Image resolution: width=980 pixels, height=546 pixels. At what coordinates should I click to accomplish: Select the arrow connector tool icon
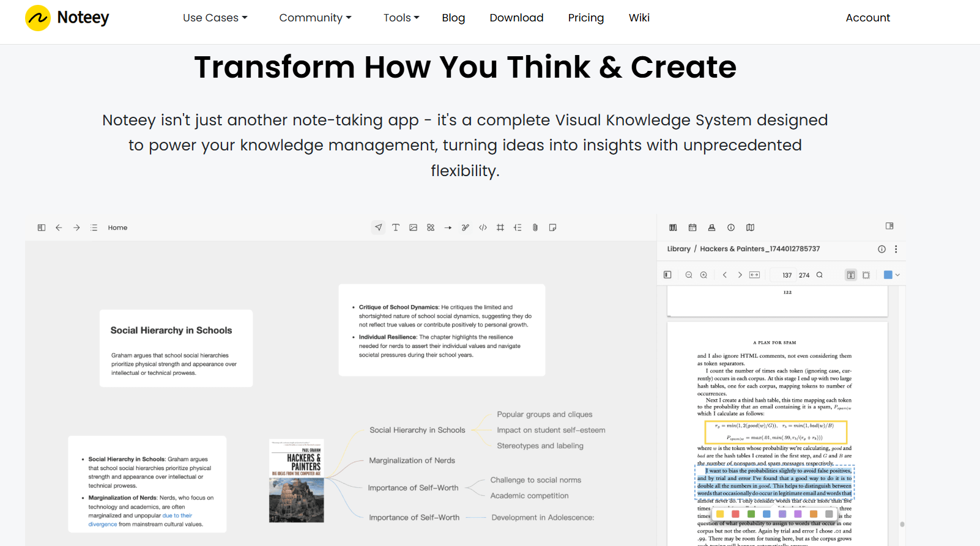(448, 227)
